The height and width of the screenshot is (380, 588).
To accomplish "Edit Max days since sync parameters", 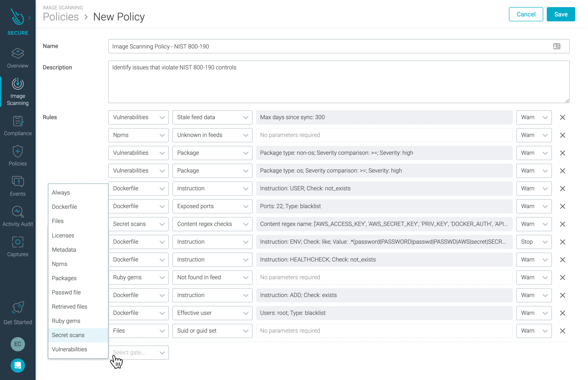I will point(384,117).
